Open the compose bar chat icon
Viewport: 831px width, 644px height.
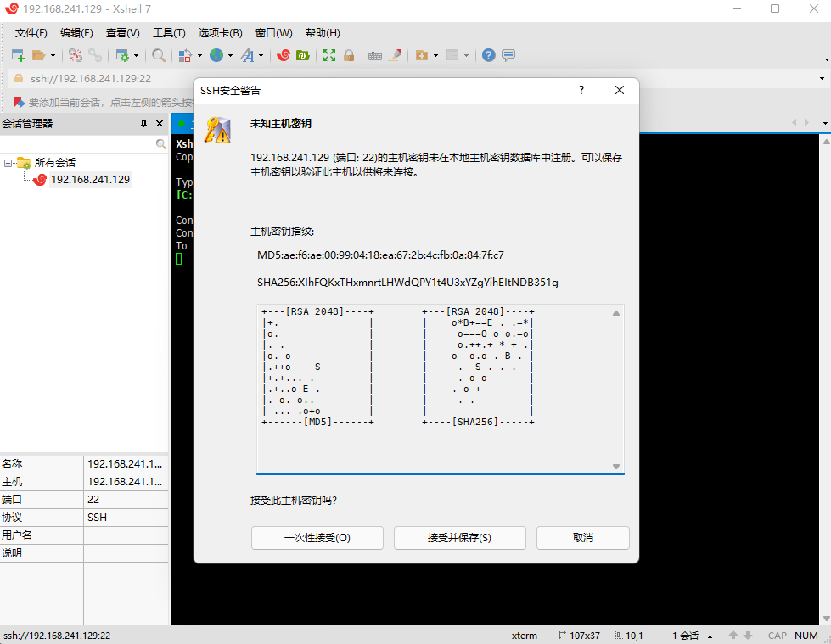[508, 55]
